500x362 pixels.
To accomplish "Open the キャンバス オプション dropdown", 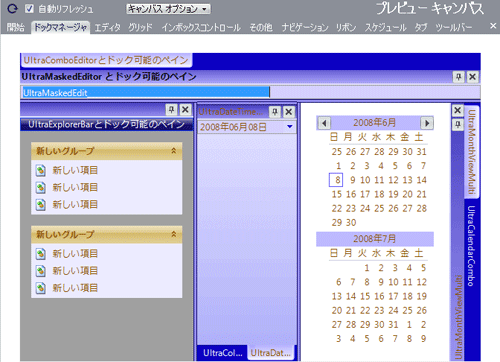I will tap(168, 9).
